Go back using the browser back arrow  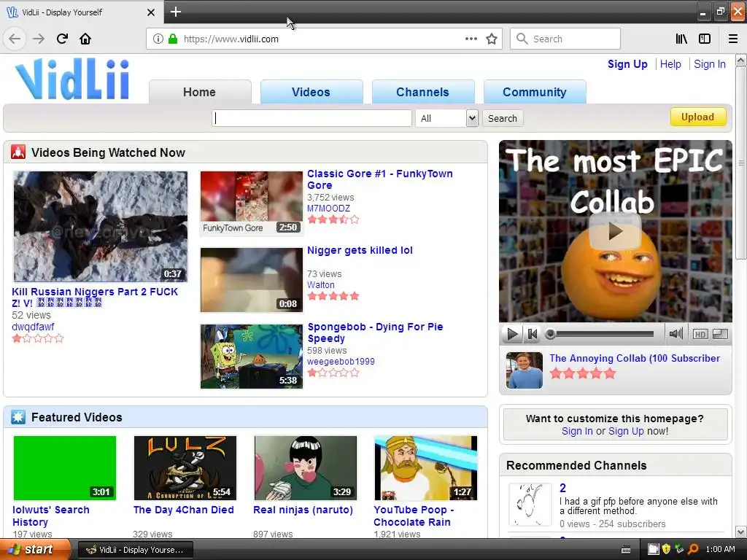click(x=15, y=39)
